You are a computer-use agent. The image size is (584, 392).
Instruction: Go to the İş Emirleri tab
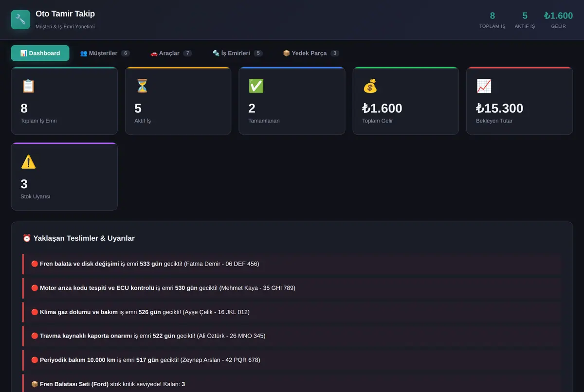coord(237,53)
